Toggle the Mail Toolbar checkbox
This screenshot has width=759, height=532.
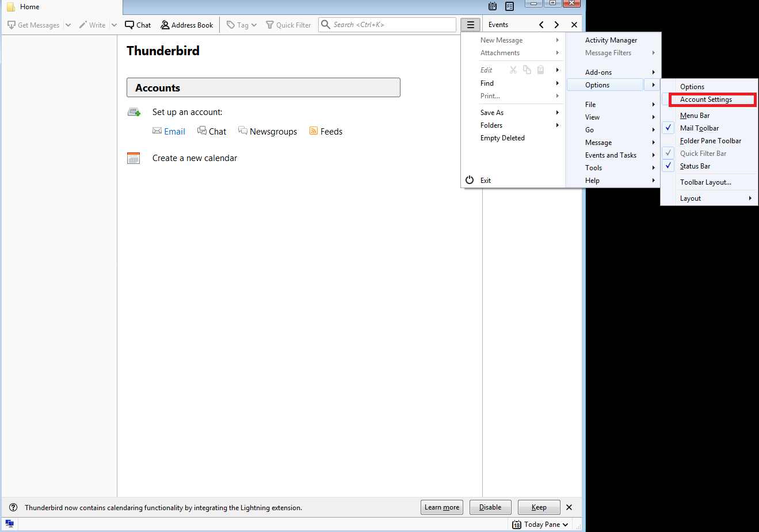pos(668,128)
